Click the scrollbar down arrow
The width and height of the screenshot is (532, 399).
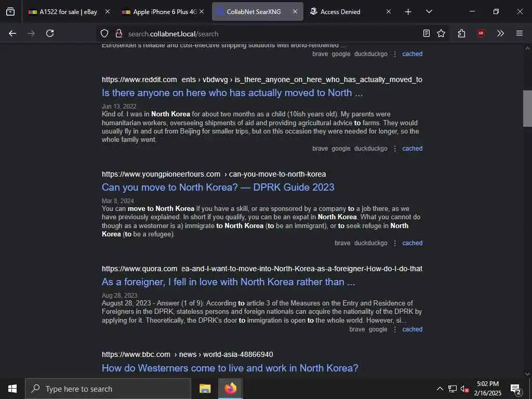[x=527, y=374]
